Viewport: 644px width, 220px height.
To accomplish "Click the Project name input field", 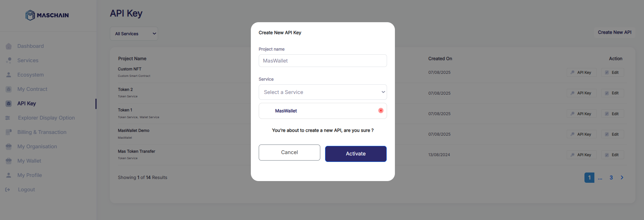I will pyautogui.click(x=323, y=61).
